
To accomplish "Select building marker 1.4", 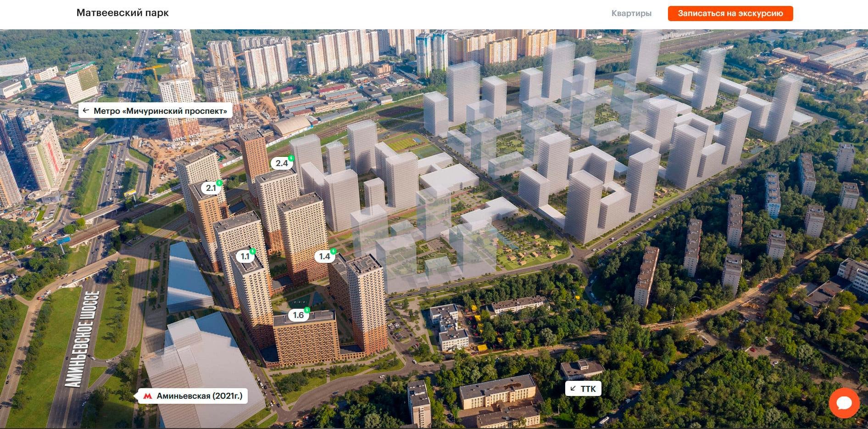I will 325,256.
